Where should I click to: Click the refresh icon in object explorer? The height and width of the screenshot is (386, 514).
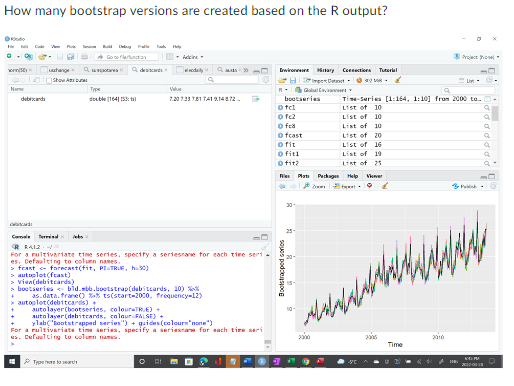coord(266,80)
